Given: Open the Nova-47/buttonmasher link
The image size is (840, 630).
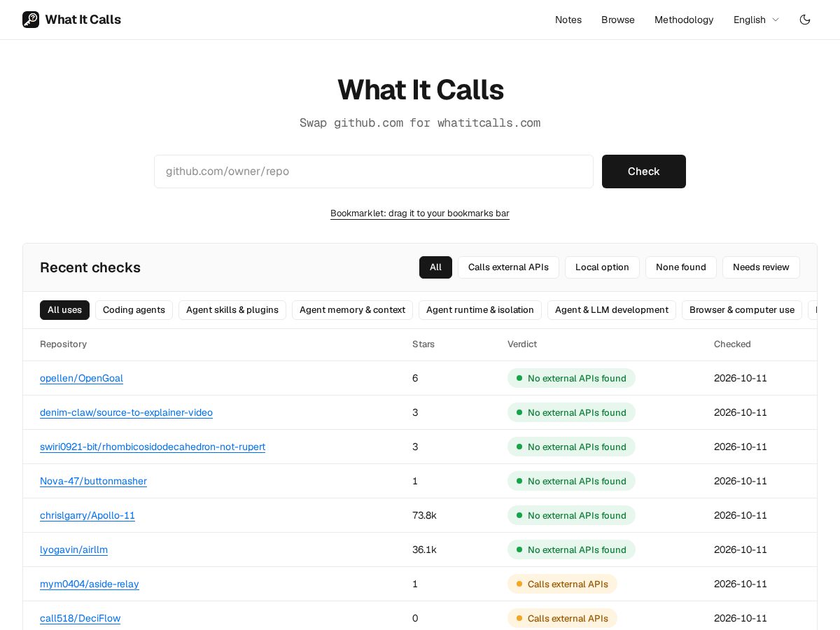Looking at the screenshot, I should click(93, 481).
